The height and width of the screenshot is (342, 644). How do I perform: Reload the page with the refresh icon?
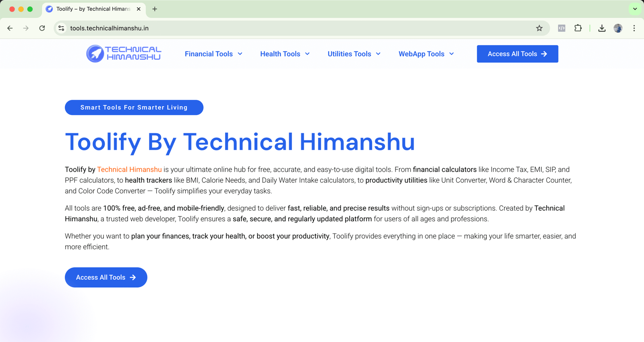(42, 28)
